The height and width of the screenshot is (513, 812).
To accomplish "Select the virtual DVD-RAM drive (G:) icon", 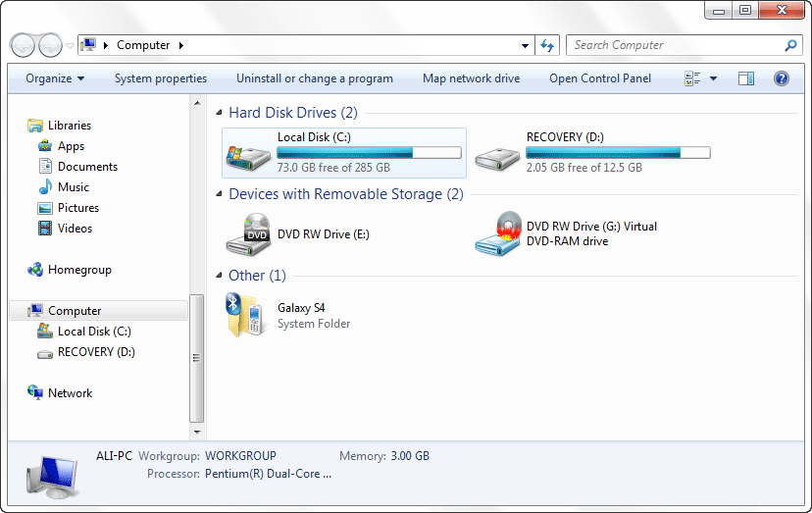I will pos(498,233).
